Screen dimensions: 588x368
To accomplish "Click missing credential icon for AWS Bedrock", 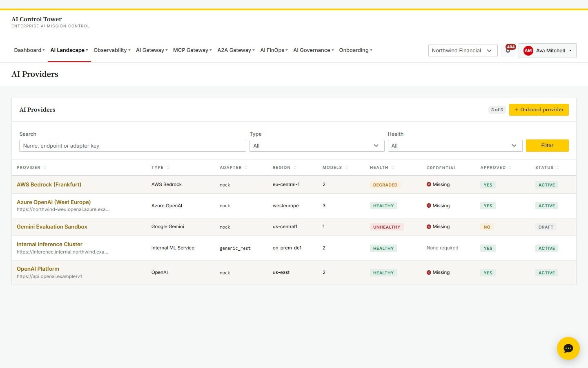I will point(429,184).
